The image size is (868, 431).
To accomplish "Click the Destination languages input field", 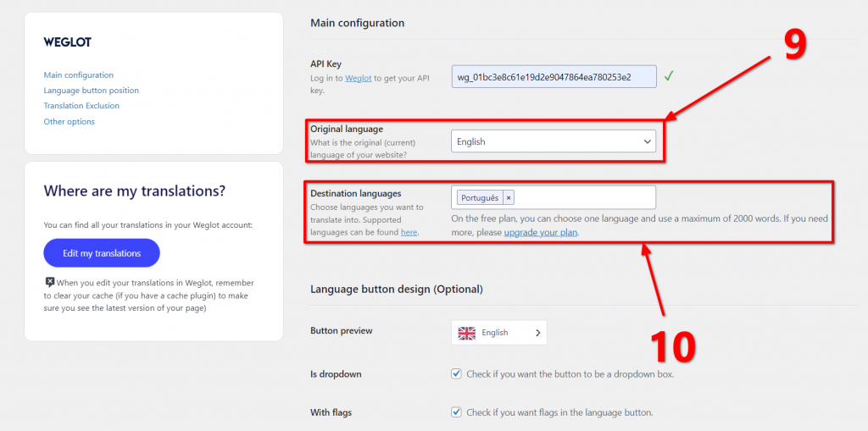I will pos(554,197).
